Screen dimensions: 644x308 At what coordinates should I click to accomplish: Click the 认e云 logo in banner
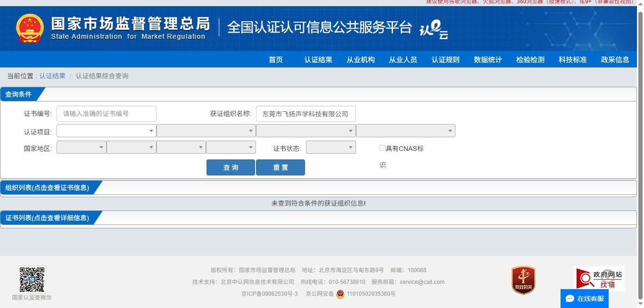433,30
